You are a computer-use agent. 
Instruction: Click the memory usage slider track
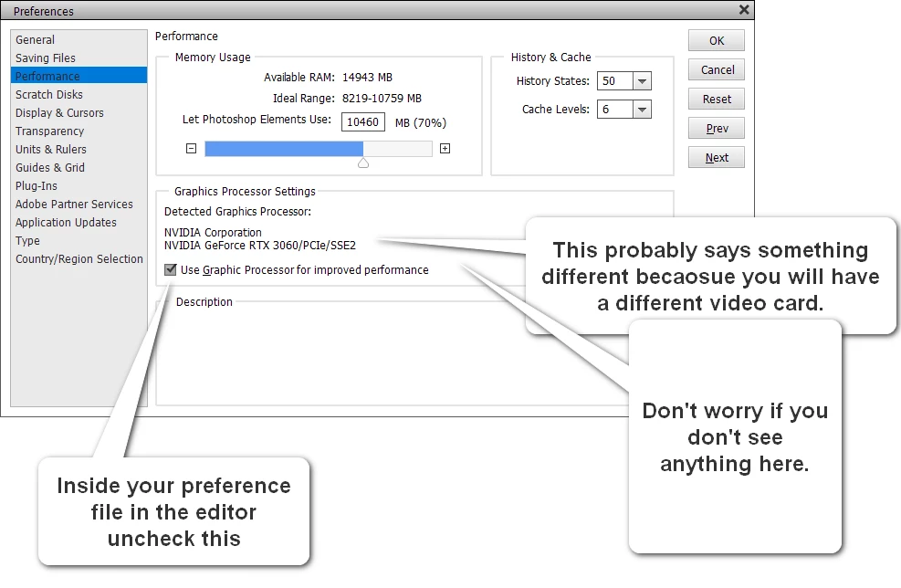click(319, 149)
